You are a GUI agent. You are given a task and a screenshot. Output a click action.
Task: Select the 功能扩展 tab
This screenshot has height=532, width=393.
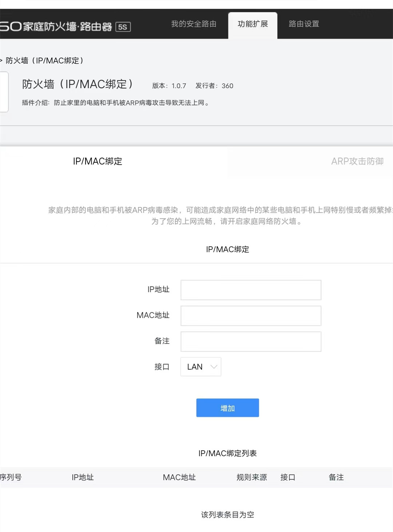(x=253, y=24)
